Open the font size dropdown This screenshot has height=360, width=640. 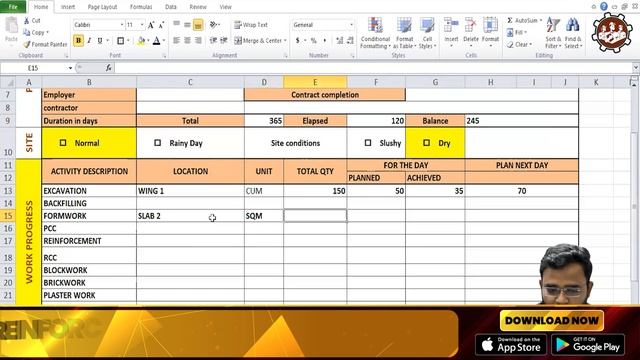coord(142,25)
